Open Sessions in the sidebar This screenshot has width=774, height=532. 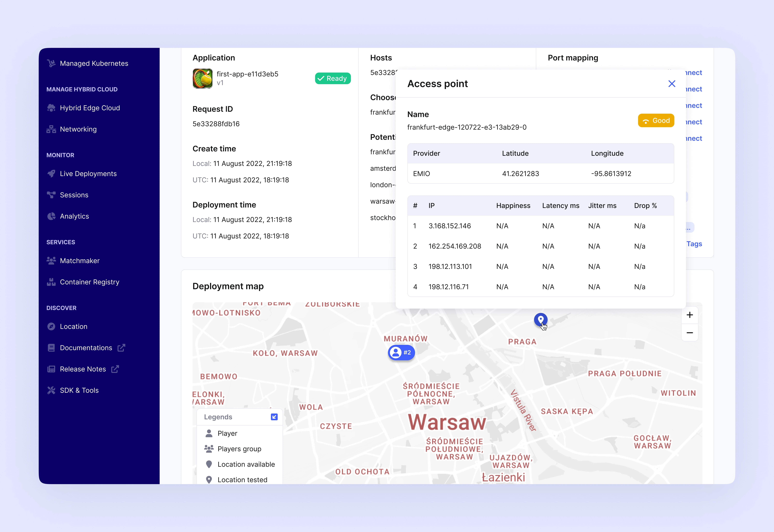tap(74, 195)
